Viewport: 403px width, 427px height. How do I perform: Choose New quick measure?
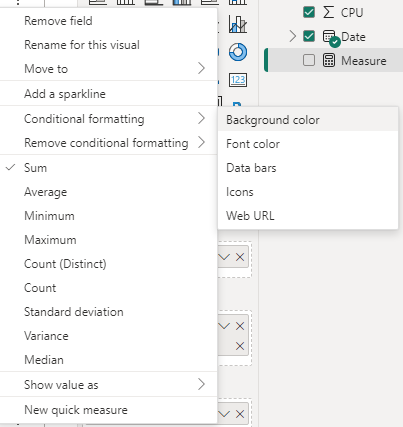(x=109, y=410)
